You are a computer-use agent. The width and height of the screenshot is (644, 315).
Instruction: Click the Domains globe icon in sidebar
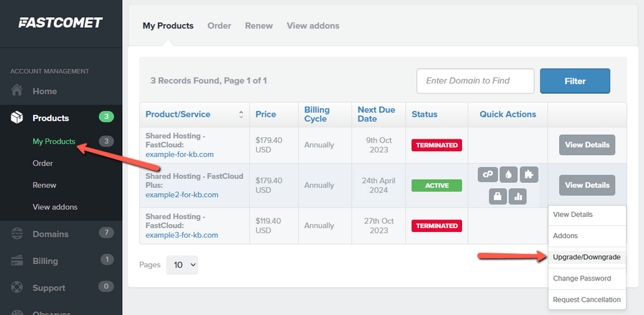(x=17, y=234)
